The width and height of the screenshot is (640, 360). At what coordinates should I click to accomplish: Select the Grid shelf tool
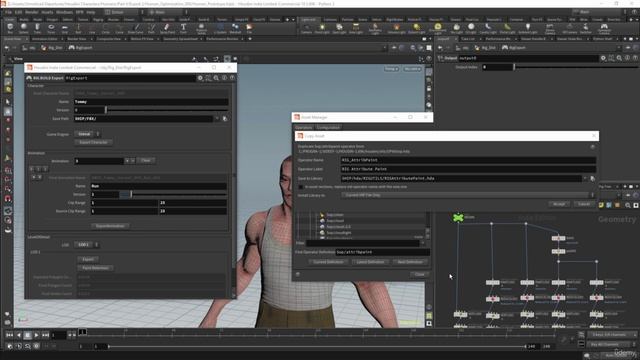[64, 28]
